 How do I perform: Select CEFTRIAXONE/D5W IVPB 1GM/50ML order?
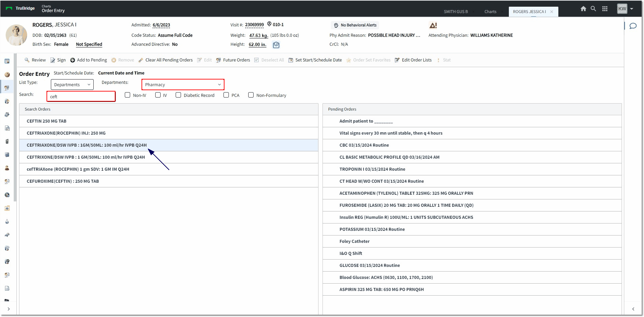point(169,145)
